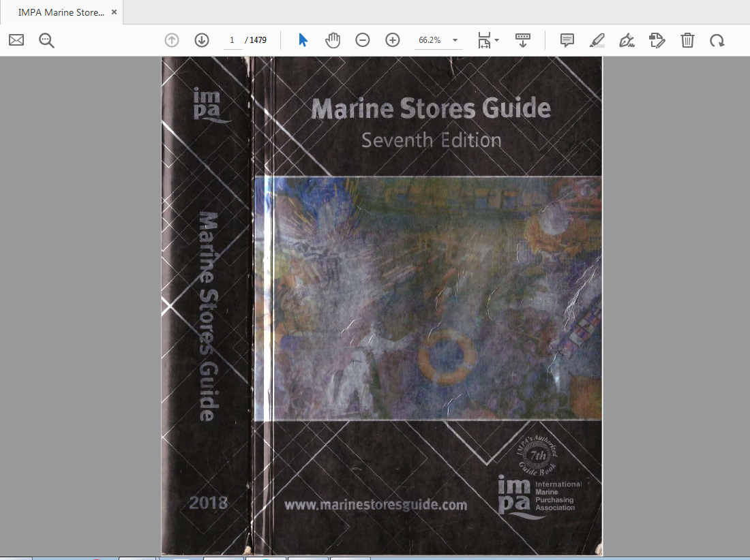This screenshot has height=560, width=750.
Task: Zoom in with the plus button
Action: coord(393,40)
